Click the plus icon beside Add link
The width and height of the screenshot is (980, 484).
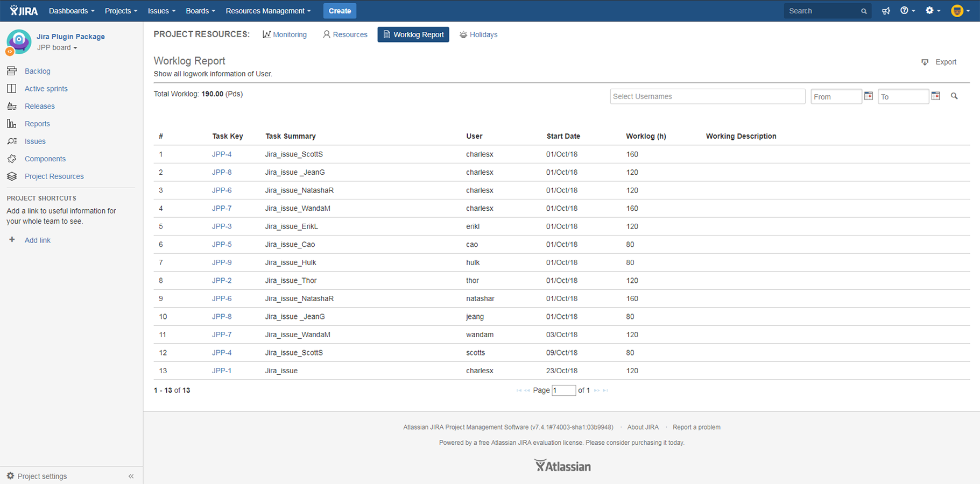(12, 240)
